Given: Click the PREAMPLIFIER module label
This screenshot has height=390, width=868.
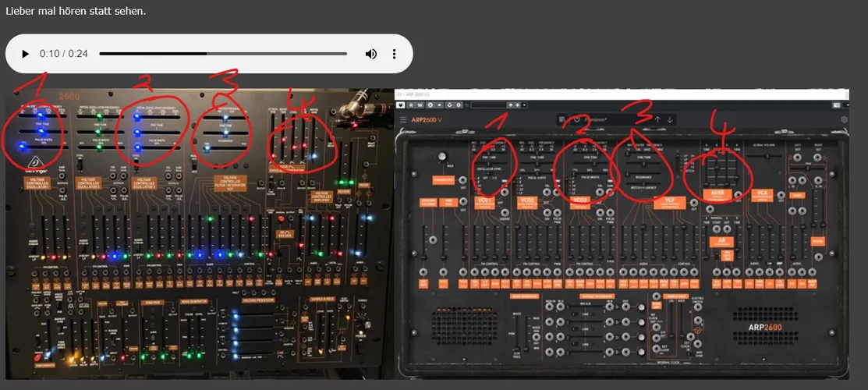Looking at the screenshot, I should coord(444,180).
